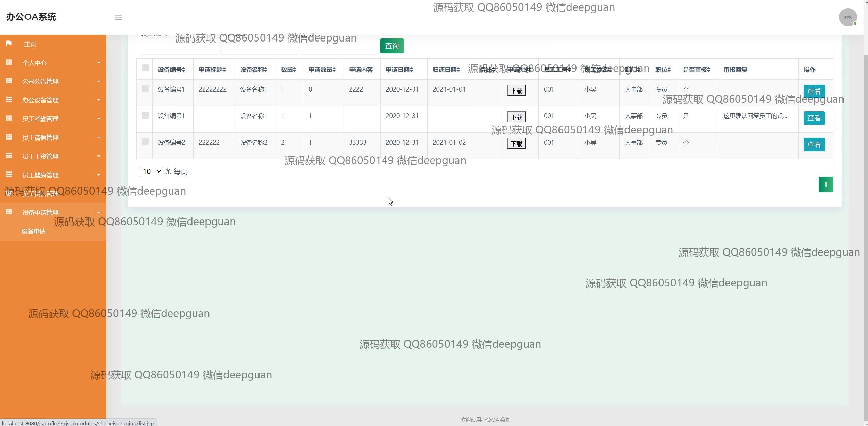868x426 pixels.
Task: Click the flag icon beside 主页
Action: coord(9,44)
